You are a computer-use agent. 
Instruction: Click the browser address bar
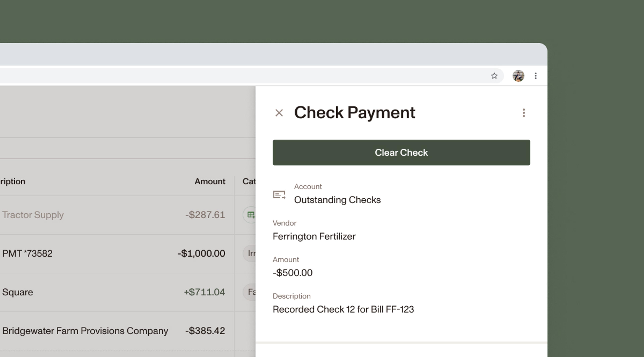point(225,76)
